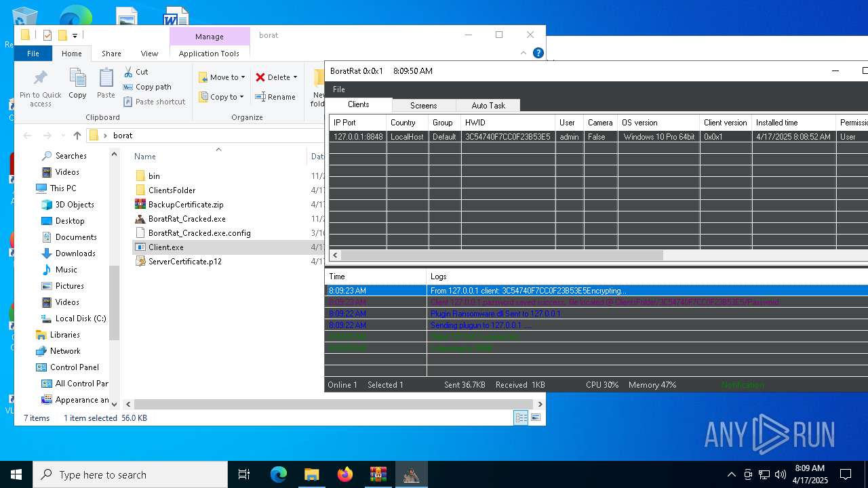Open the Move to dropdown
The height and width of the screenshot is (488, 868).
(222, 77)
